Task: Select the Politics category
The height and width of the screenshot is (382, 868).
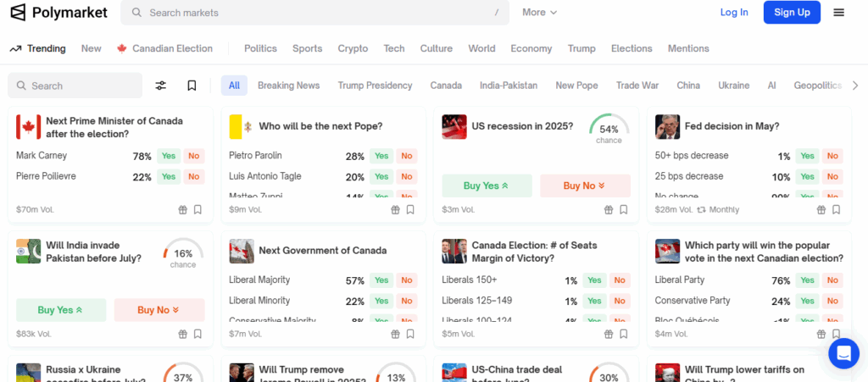Action: coord(261,48)
